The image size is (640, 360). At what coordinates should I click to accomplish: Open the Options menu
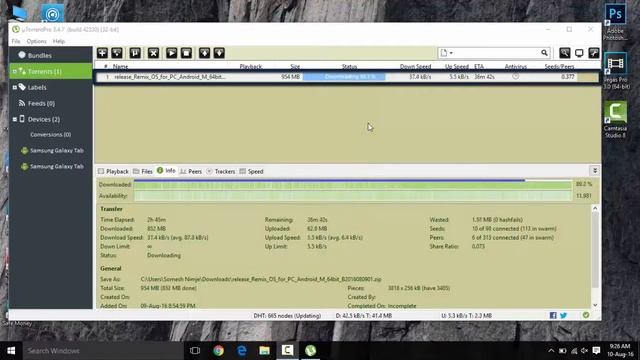pos(36,41)
